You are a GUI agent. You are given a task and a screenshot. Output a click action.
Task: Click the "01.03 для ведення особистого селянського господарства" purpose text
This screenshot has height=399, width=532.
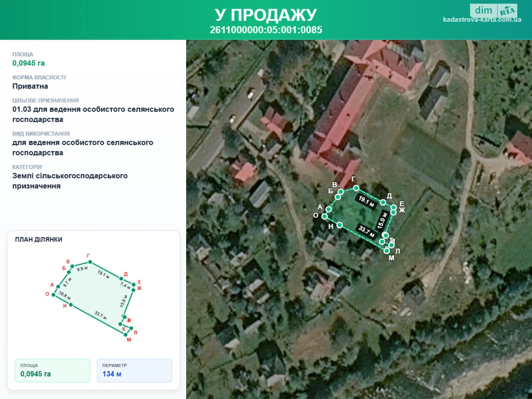pyautogui.click(x=93, y=114)
